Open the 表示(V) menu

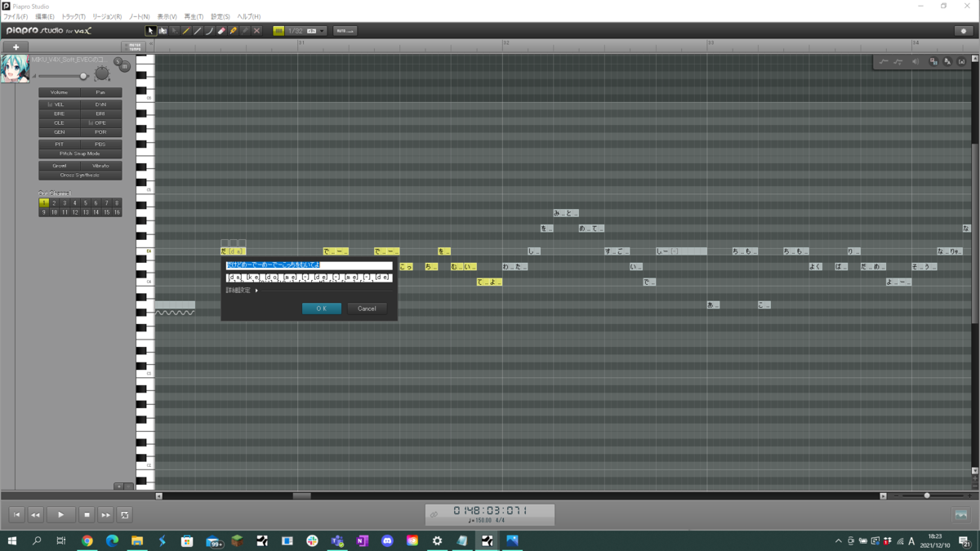click(167, 16)
